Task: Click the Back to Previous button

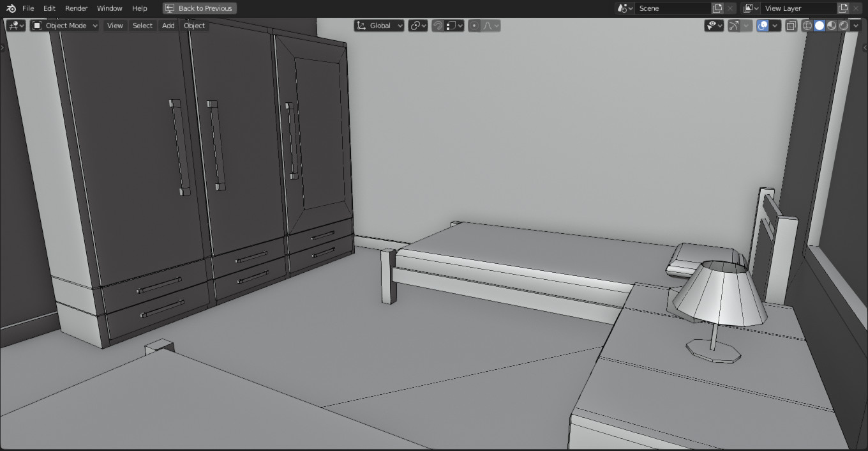Action: [199, 8]
